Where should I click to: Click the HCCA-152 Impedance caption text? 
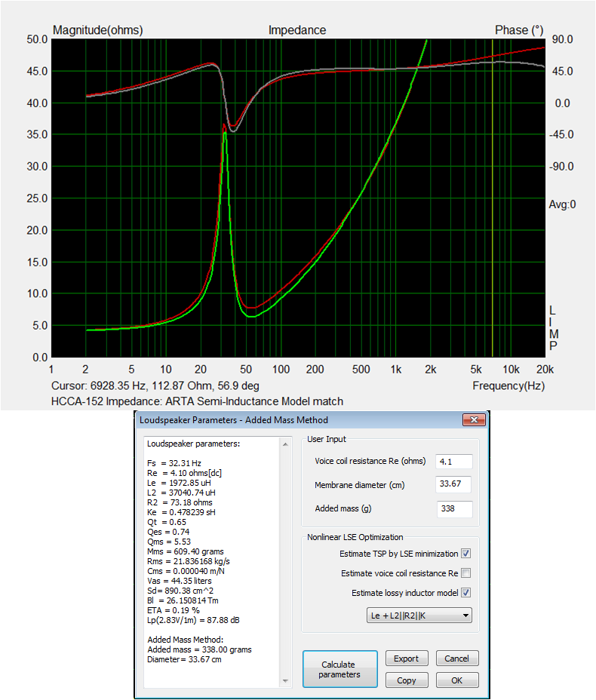point(197,401)
